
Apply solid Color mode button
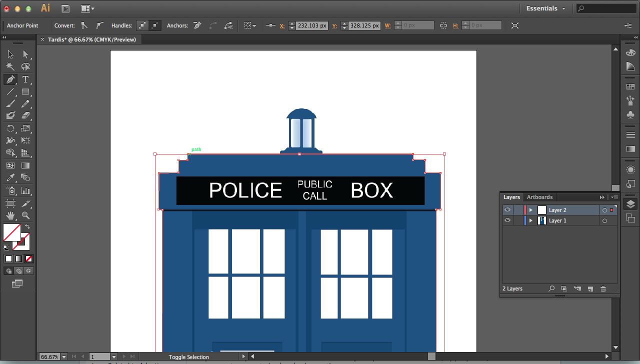pyautogui.click(x=8, y=258)
